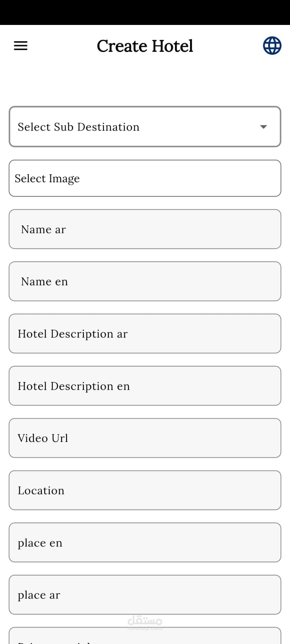Focus the Name ar input field

pos(145,229)
